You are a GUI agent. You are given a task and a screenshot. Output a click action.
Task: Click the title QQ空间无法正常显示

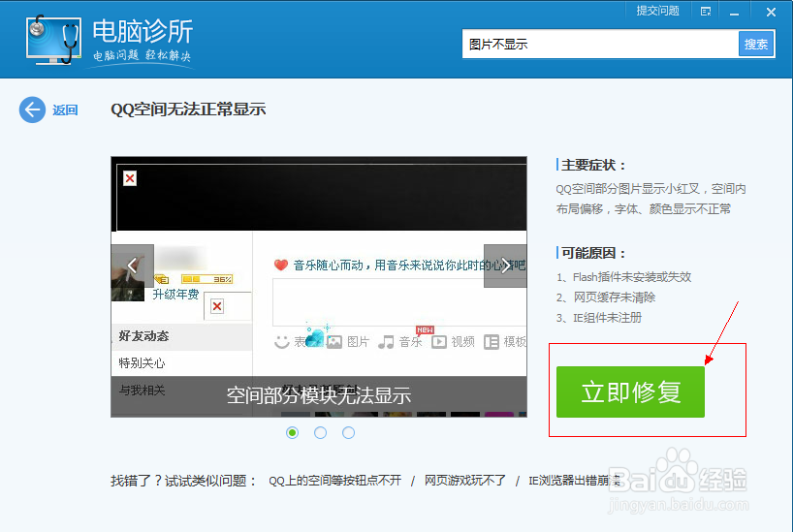click(x=188, y=110)
